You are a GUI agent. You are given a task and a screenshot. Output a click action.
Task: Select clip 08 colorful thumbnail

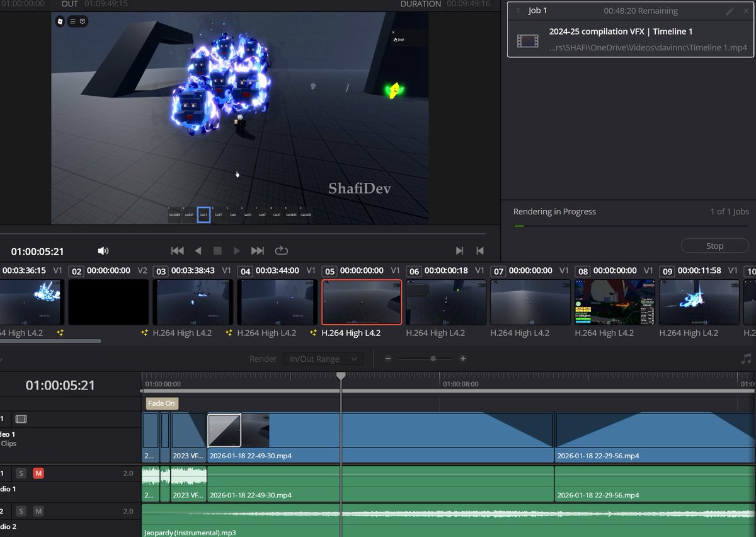tap(615, 303)
